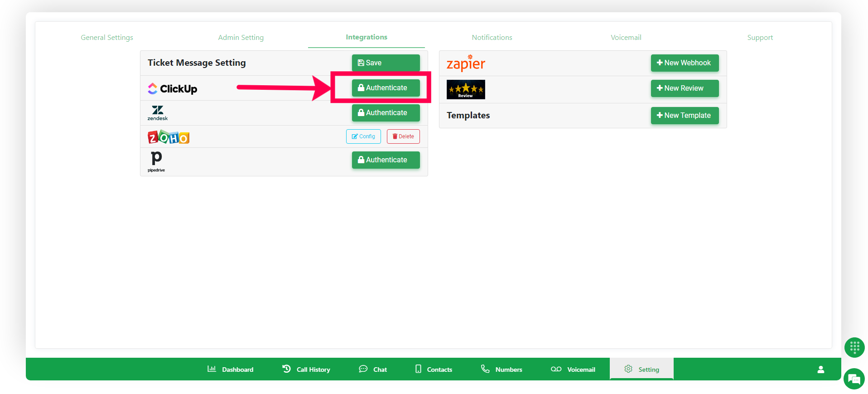Open Call History in bottom navigation
Screen dimensions: 868x394
click(306, 369)
